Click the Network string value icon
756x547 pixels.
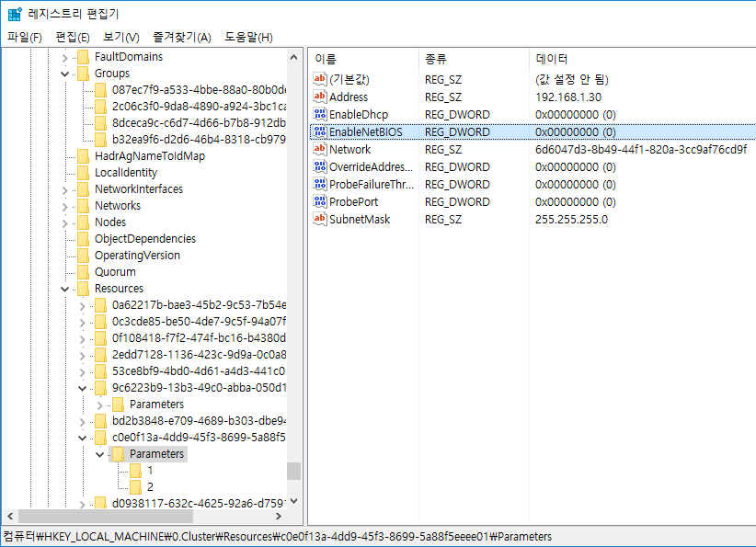(x=320, y=149)
